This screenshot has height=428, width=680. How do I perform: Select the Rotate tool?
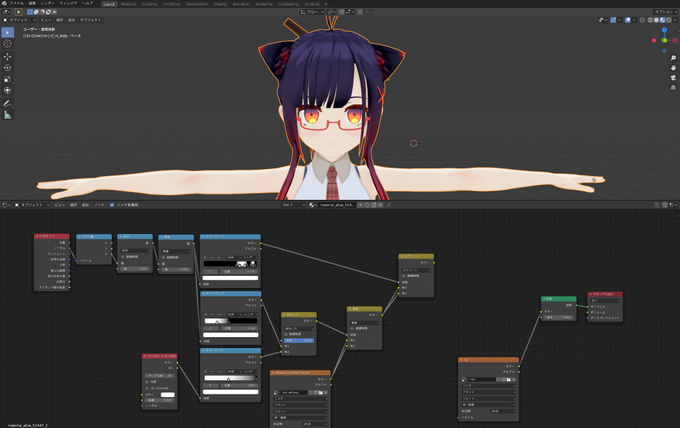(x=7, y=68)
